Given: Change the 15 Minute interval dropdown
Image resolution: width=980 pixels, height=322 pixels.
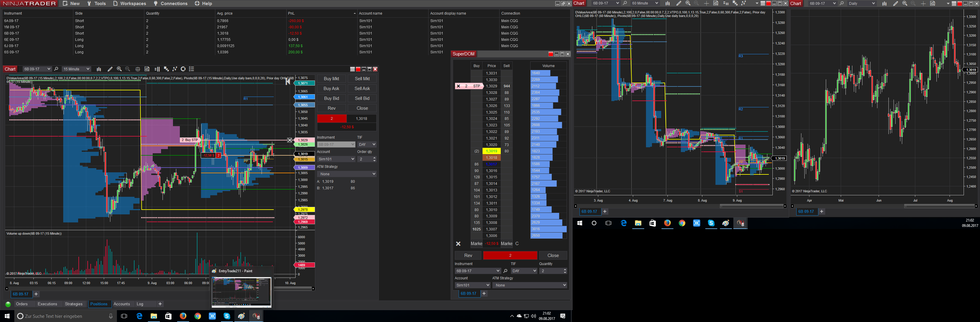Looking at the screenshot, I should 76,69.
